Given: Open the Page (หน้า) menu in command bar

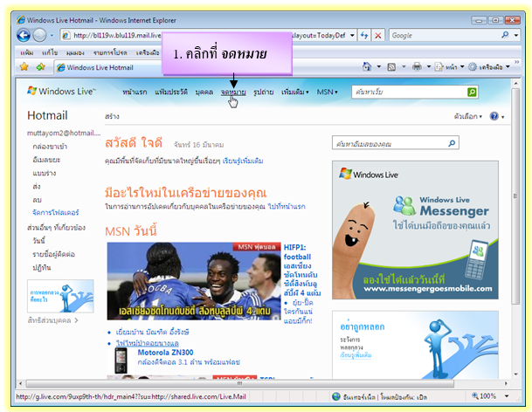Looking at the screenshot, I should 449,67.
